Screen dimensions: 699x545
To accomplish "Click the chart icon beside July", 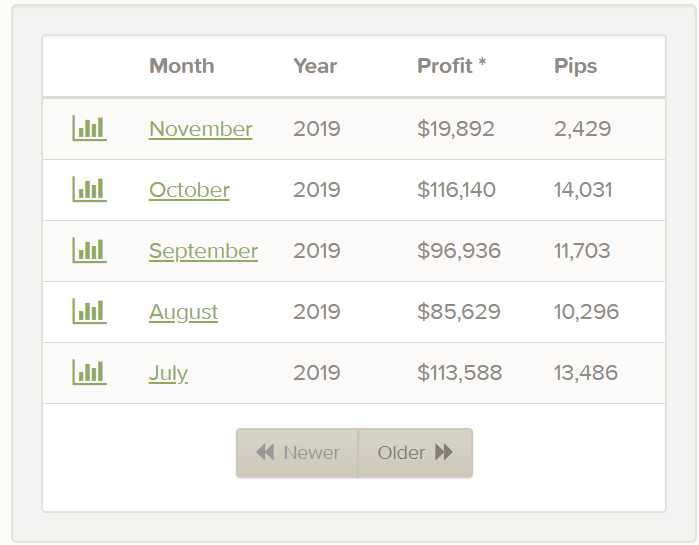I will click(89, 372).
